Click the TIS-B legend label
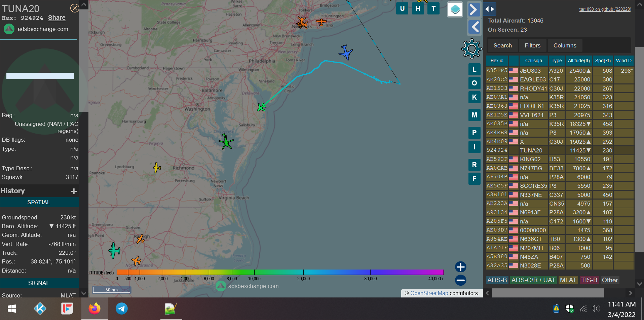The image size is (644, 320). tap(589, 280)
